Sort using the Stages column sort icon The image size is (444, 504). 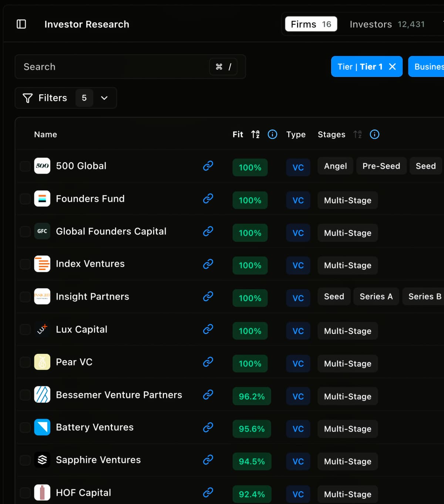357,134
